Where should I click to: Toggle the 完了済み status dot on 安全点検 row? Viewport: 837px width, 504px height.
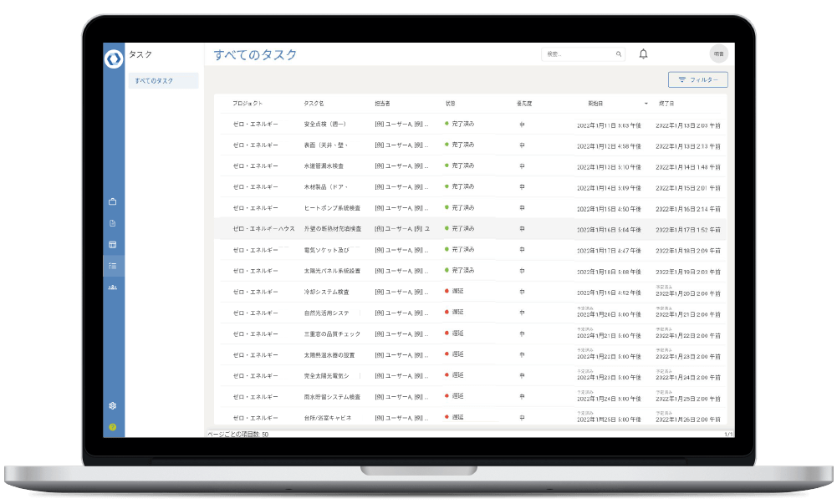pos(446,124)
